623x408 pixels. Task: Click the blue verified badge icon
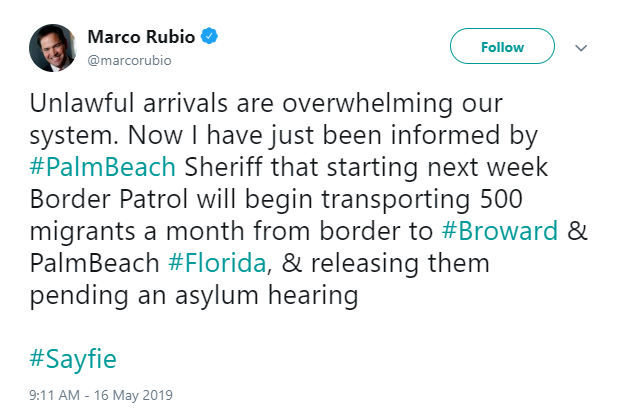pyautogui.click(x=210, y=39)
